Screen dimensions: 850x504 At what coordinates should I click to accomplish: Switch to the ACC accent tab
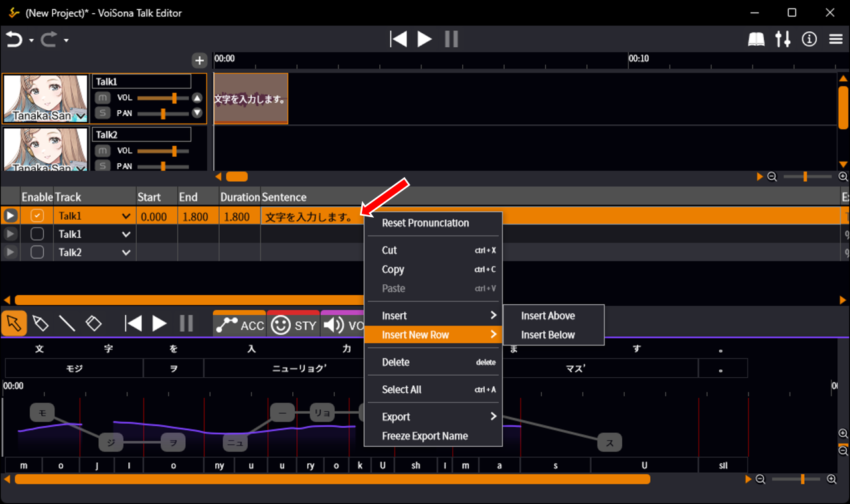click(240, 325)
